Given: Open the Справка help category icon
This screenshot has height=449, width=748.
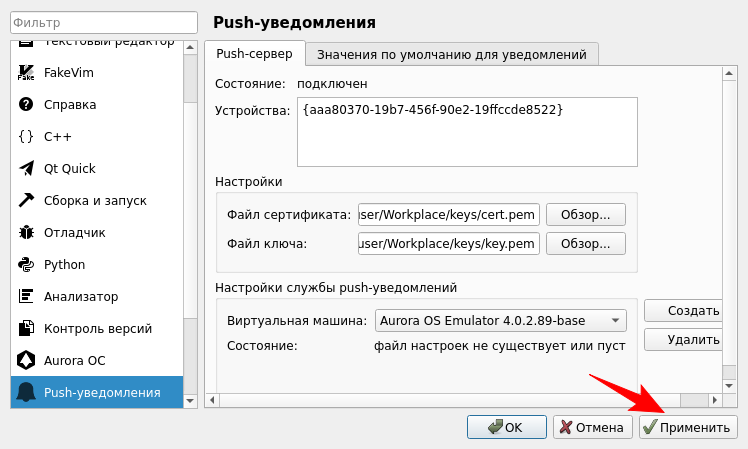Looking at the screenshot, I should (x=26, y=104).
